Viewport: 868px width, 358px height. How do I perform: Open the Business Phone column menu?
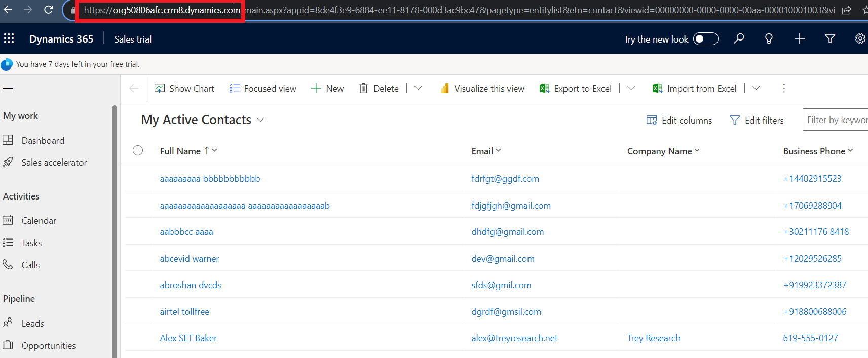point(850,150)
